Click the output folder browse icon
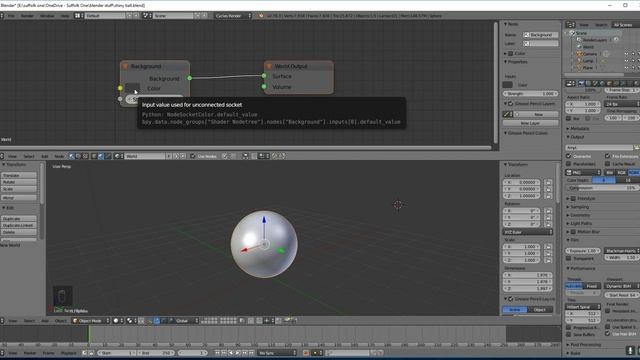 tap(636, 147)
